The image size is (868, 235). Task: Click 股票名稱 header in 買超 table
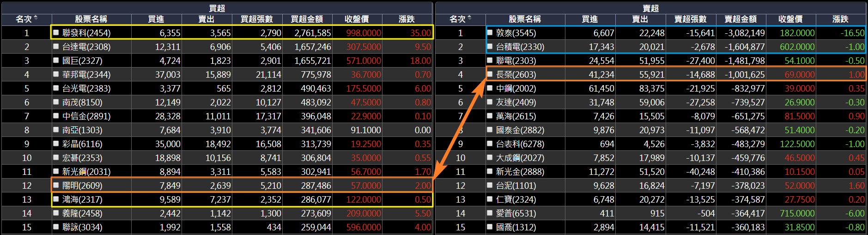tap(91, 19)
